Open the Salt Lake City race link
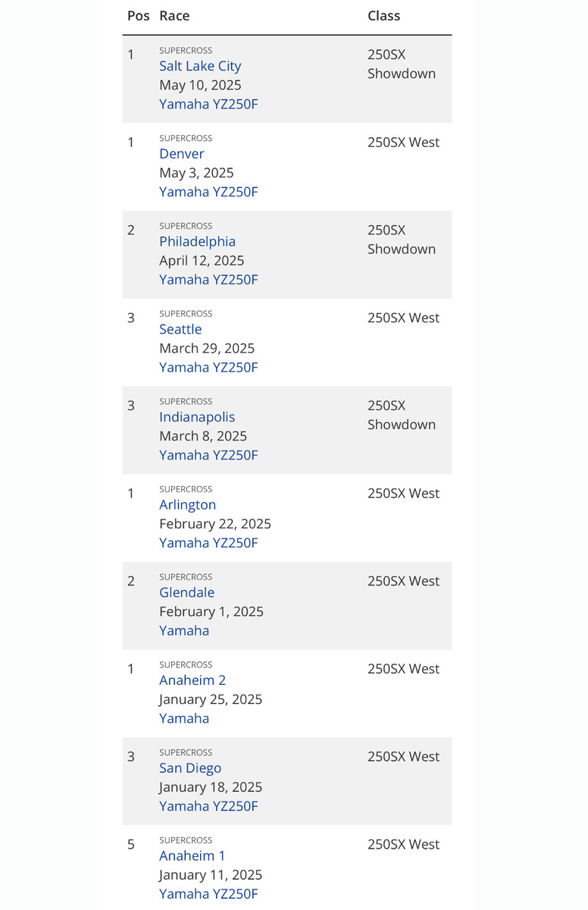 point(200,66)
